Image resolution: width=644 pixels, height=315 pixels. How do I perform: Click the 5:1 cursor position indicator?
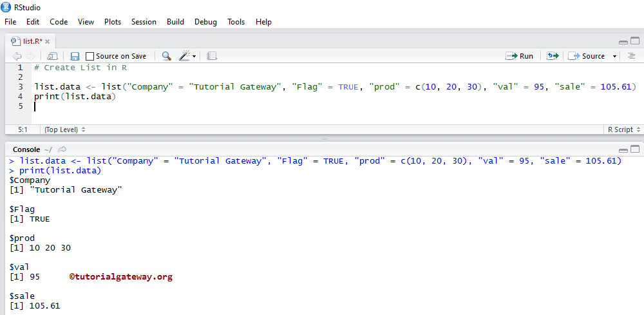pos(23,129)
